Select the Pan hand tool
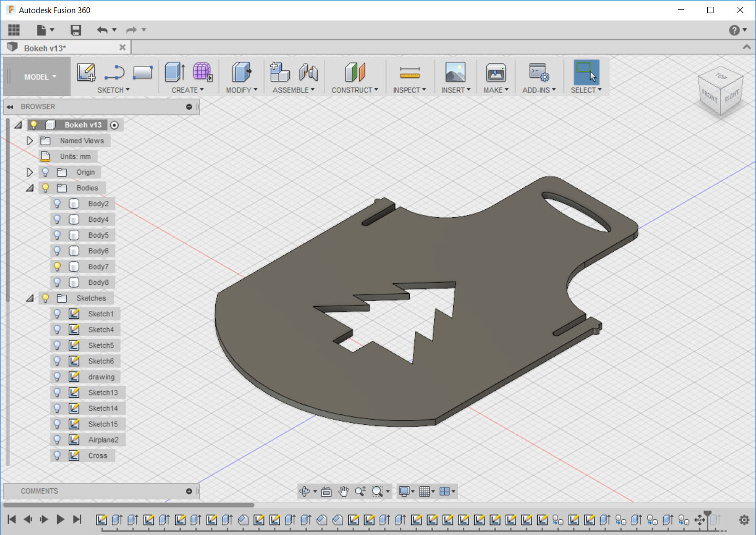Image resolution: width=756 pixels, height=535 pixels. pos(343,491)
